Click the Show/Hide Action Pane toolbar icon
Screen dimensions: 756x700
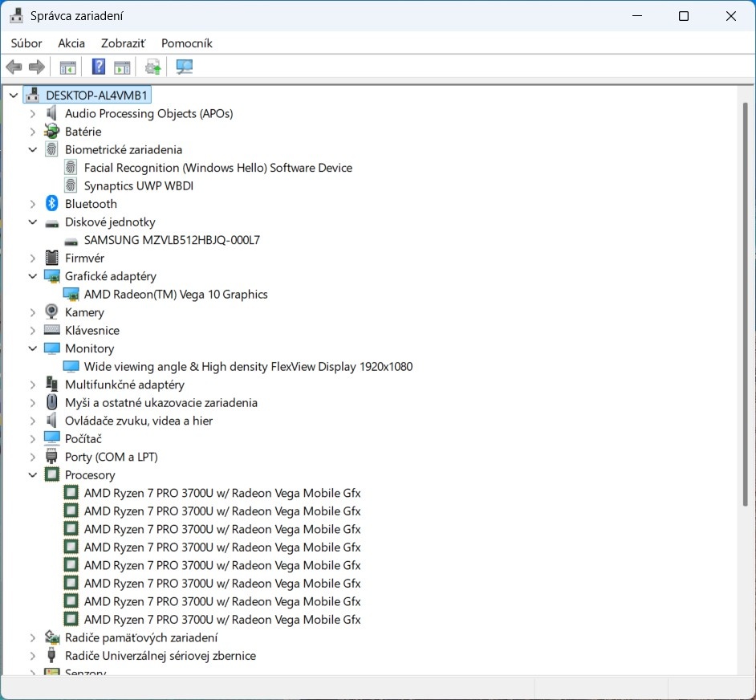coord(122,67)
